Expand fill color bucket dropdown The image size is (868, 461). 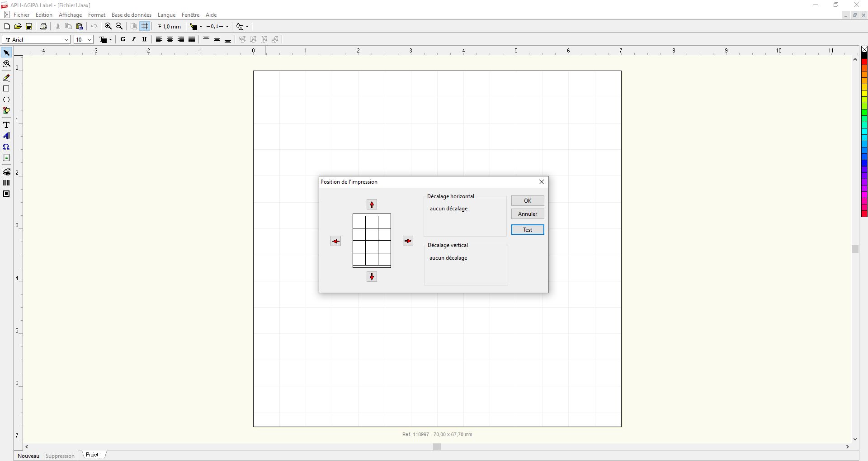coord(201,26)
